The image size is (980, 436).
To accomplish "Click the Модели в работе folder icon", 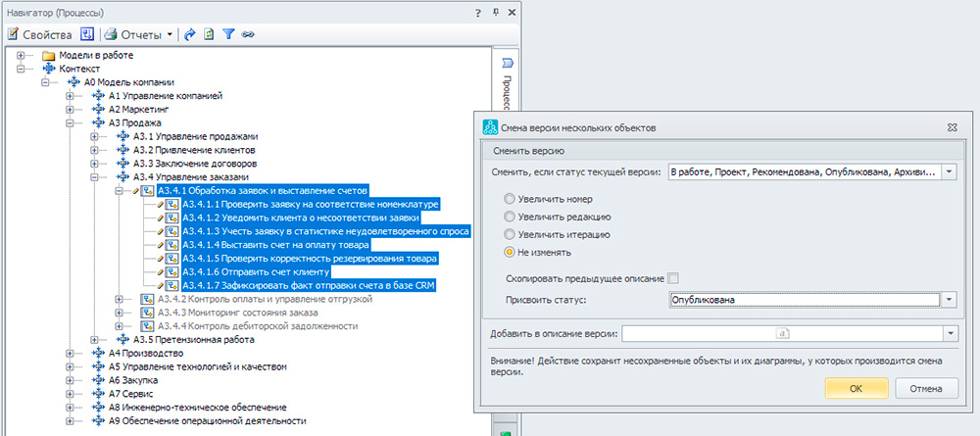I will [x=49, y=56].
